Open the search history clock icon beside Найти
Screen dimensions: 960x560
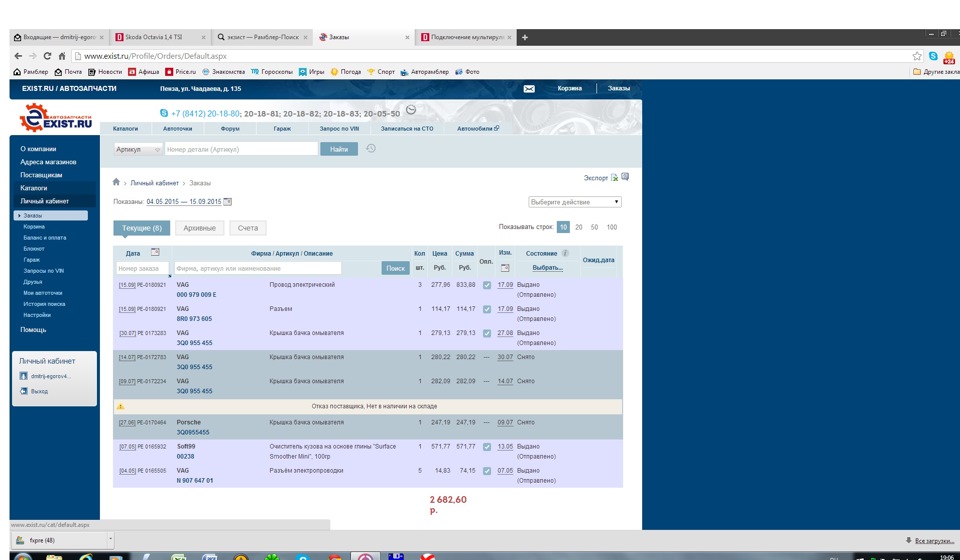(x=370, y=148)
